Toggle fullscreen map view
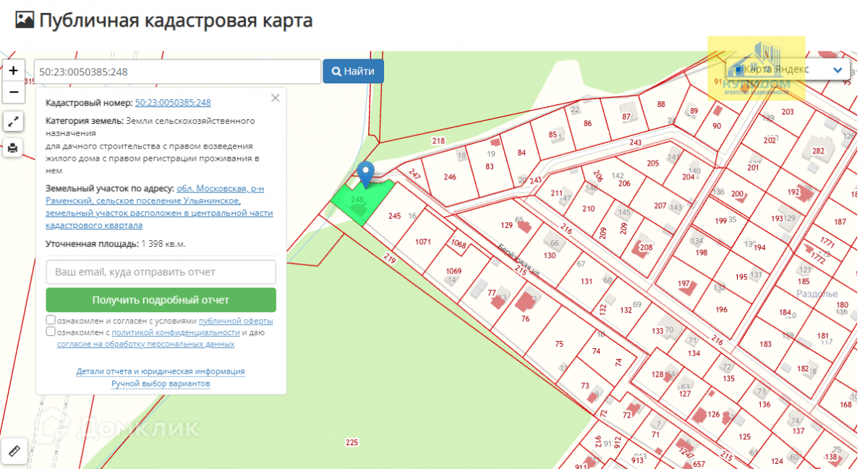The height and width of the screenshot is (469, 868). [x=13, y=121]
